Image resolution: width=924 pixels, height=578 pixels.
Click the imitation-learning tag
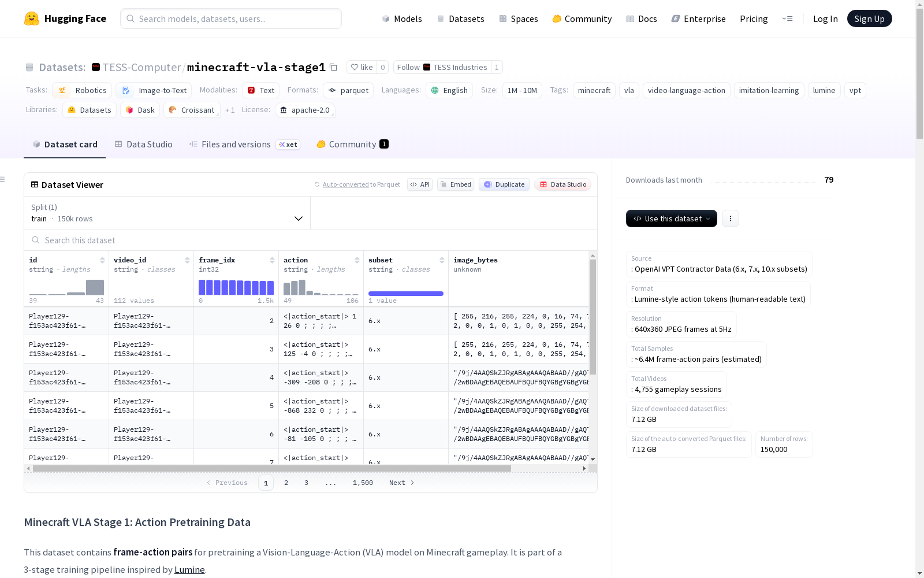(769, 90)
